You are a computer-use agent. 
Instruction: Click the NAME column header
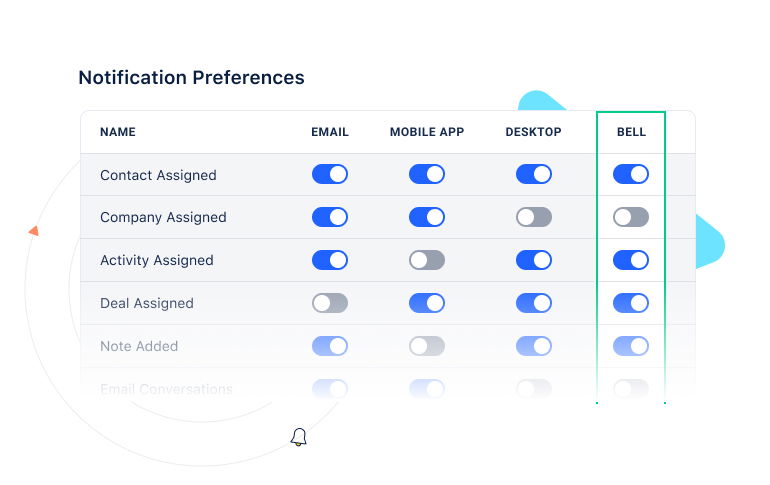point(118,132)
